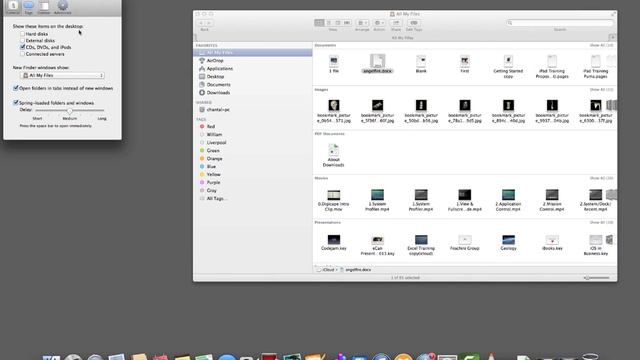Show all items in Presentations group

click(x=601, y=222)
